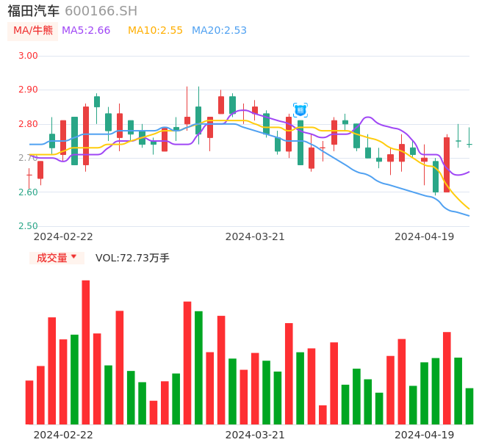The image size is (504, 445).
Task: Click the 3.00 price axis label
Action: pyautogui.click(x=28, y=56)
